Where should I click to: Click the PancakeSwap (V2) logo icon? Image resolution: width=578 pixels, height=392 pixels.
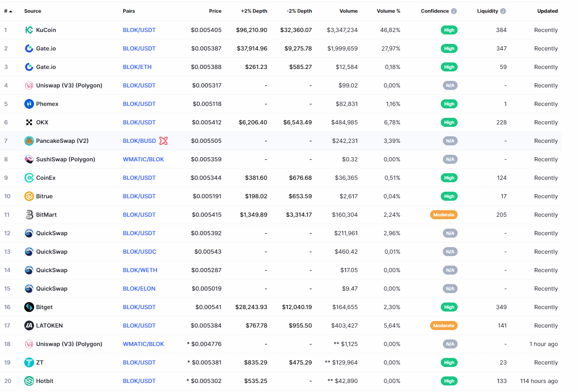[29, 141]
